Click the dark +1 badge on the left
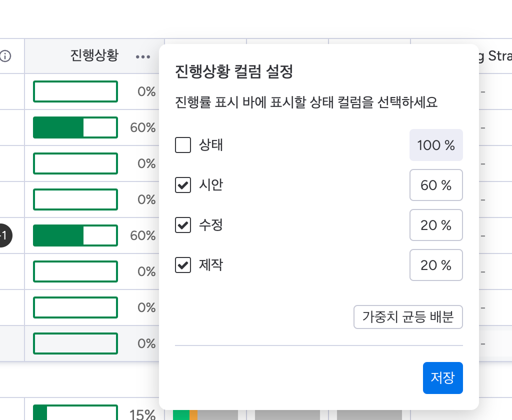Image resolution: width=512 pixels, height=420 pixels. (4, 235)
